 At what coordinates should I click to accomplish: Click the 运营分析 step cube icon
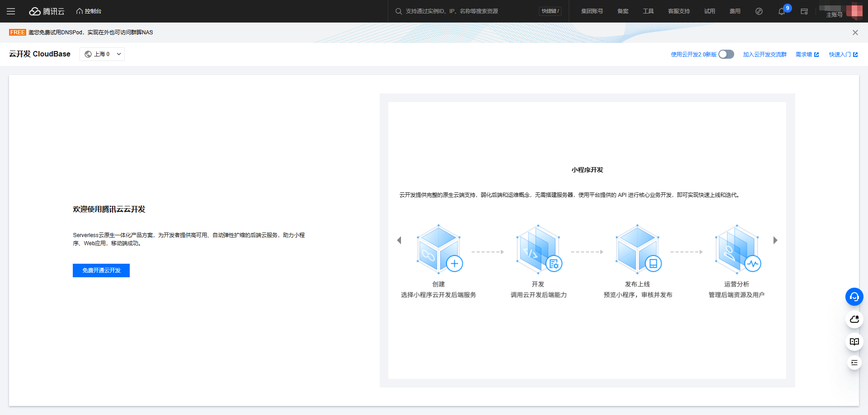pos(738,249)
